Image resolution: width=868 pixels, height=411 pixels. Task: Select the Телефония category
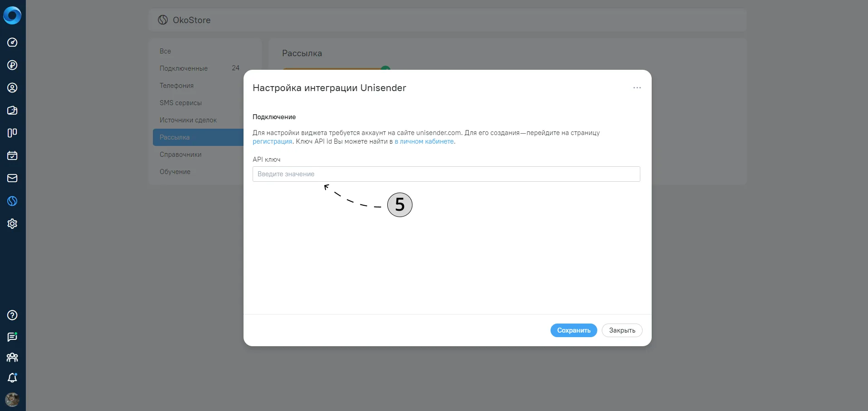coord(176,86)
